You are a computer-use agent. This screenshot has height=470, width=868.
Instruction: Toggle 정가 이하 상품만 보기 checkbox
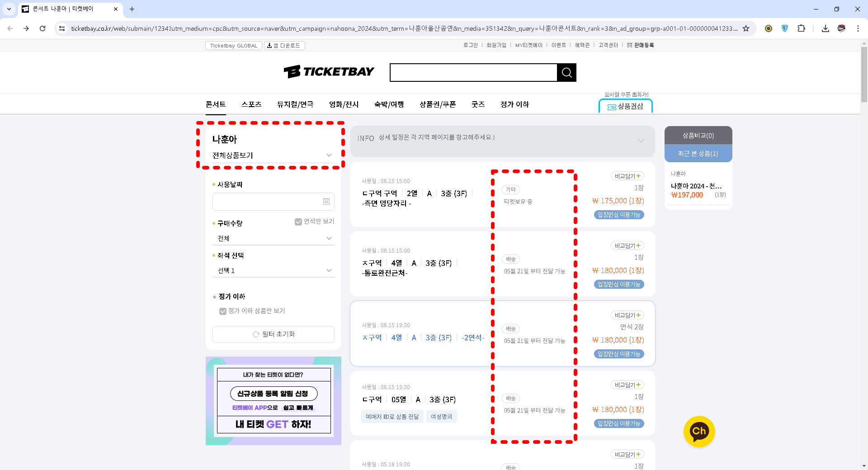pos(223,311)
